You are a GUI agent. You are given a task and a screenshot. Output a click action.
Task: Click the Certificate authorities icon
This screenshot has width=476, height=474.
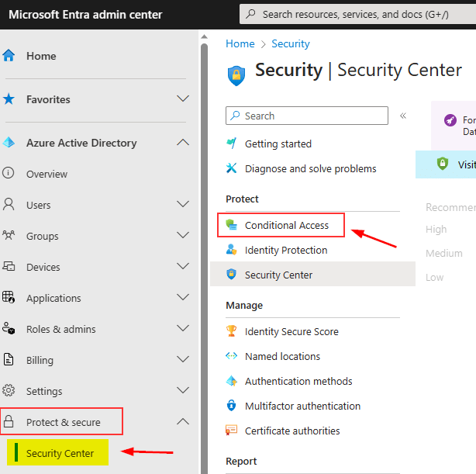231,431
